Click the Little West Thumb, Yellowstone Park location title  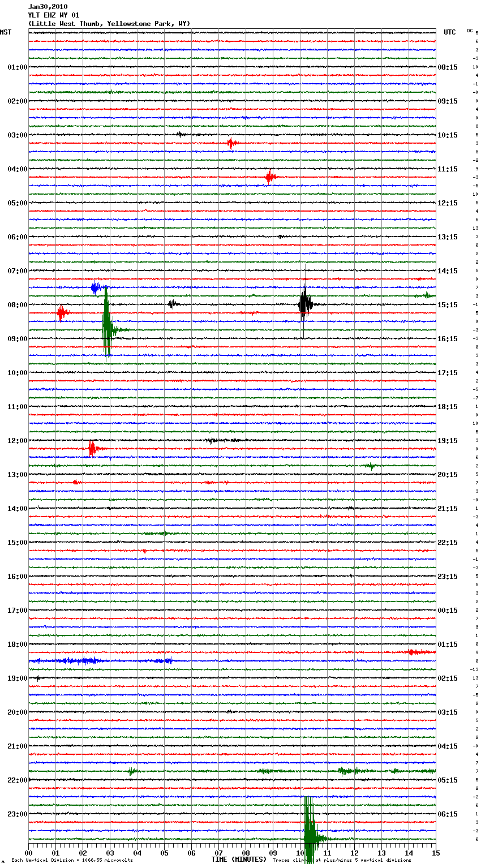click(x=109, y=24)
